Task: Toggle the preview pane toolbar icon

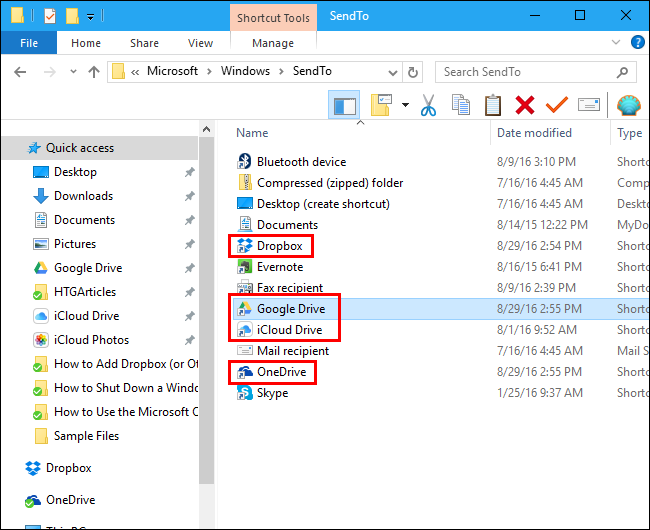Action: click(x=344, y=105)
